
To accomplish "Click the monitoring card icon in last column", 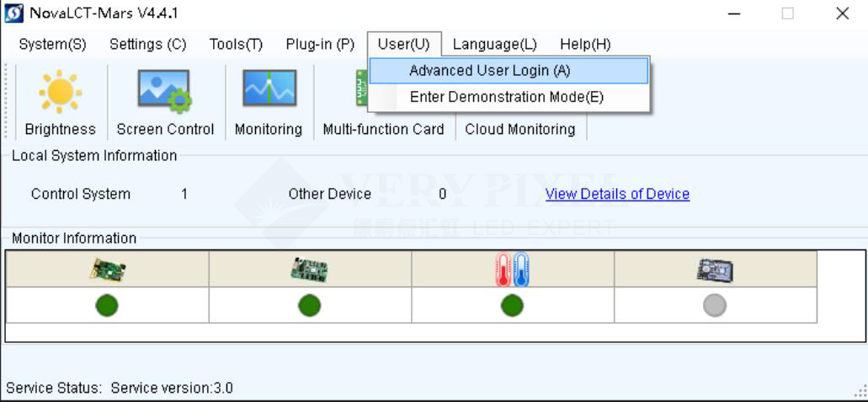I will point(715,270).
